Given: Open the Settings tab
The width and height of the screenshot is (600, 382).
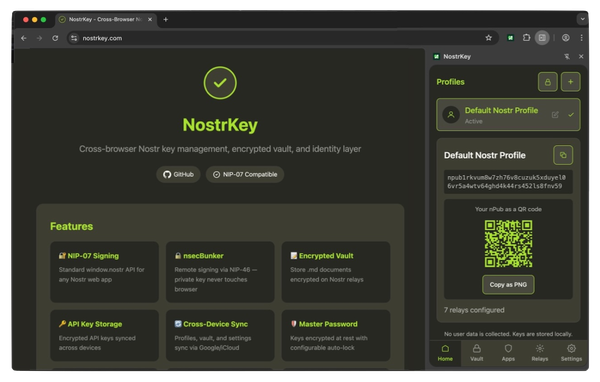Looking at the screenshot, I should 571,353.
